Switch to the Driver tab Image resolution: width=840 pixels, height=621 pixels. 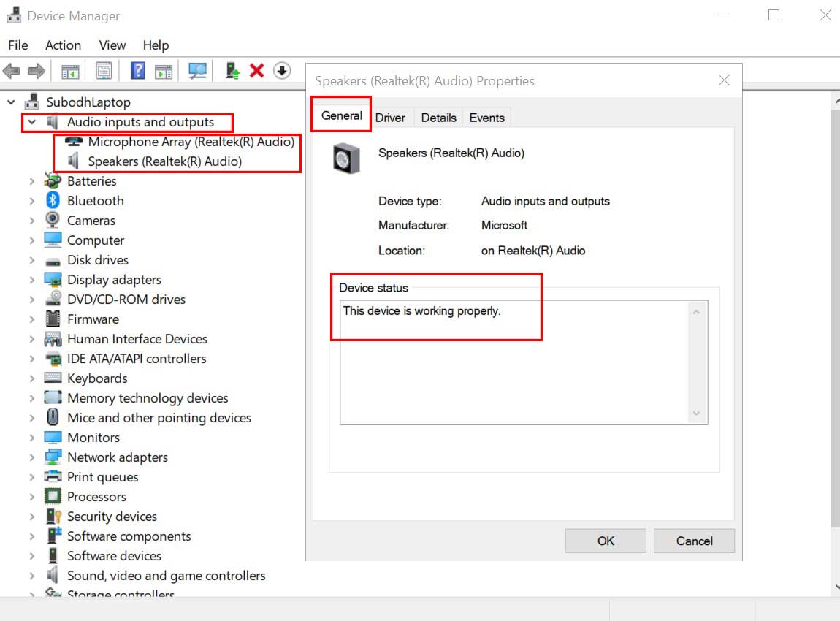click(391, 117)
